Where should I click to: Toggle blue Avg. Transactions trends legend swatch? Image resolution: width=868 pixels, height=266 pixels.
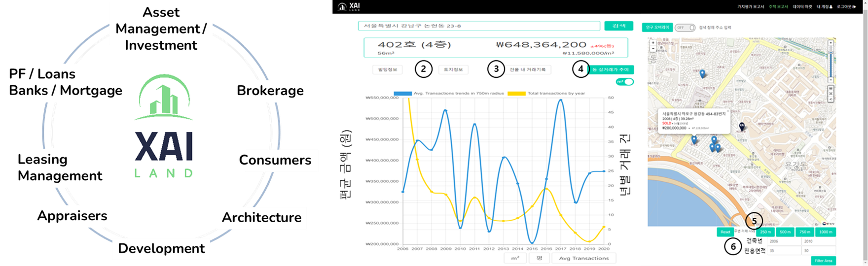[402, 93]
